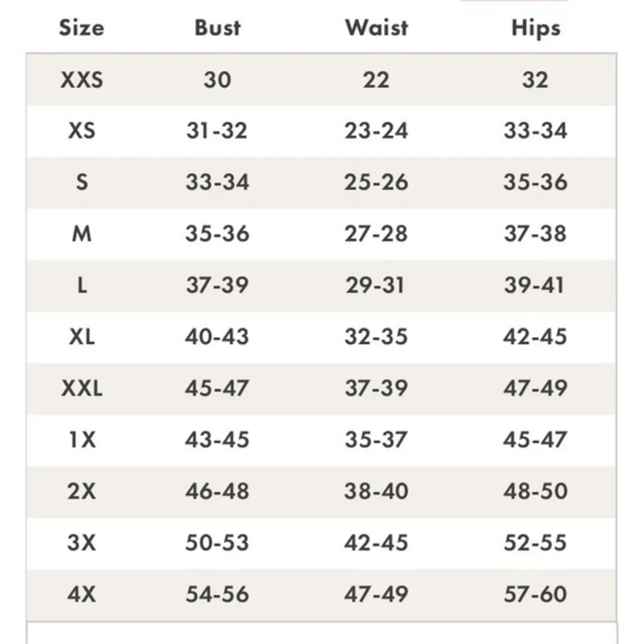The image size is (644, 644).
Task: Click the XXS bust value 30
Action: tap(217, 80)
